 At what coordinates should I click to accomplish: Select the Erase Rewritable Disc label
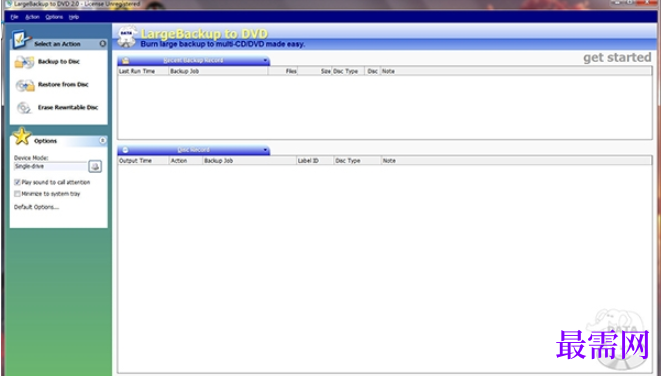68,108
